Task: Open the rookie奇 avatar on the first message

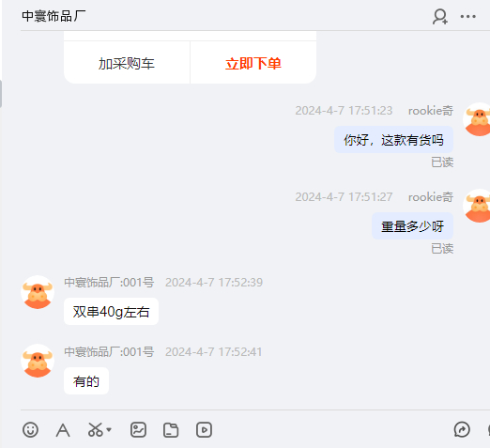Action: 477,119
